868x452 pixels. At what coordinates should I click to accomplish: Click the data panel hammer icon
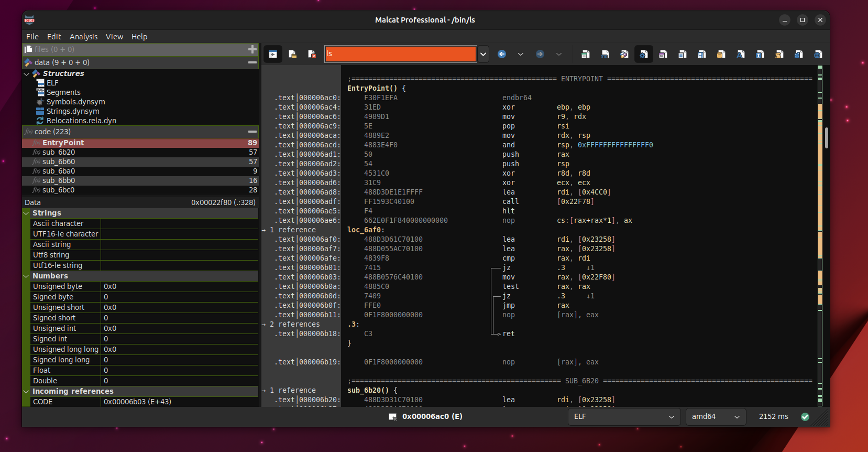point(28,62)
